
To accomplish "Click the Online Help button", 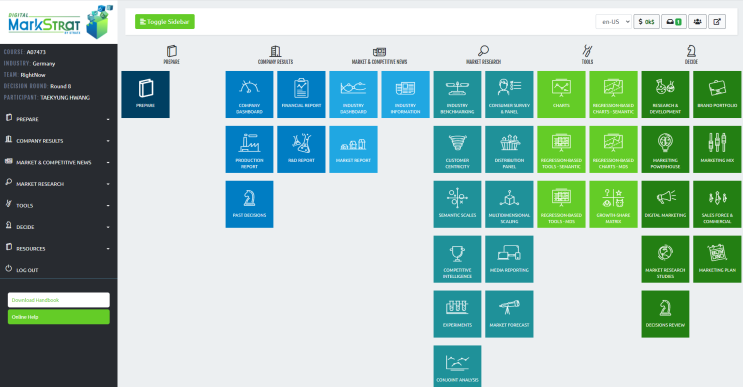I will click(59, 317).
